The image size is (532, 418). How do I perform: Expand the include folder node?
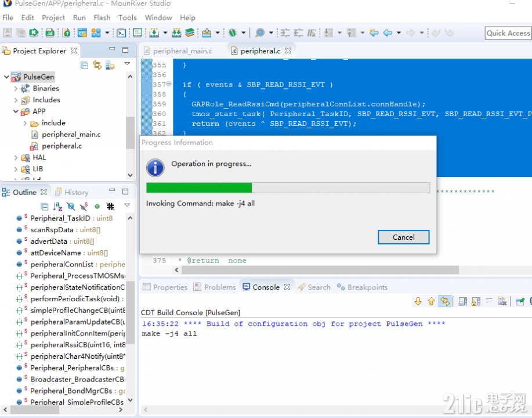tap(25, 123)
